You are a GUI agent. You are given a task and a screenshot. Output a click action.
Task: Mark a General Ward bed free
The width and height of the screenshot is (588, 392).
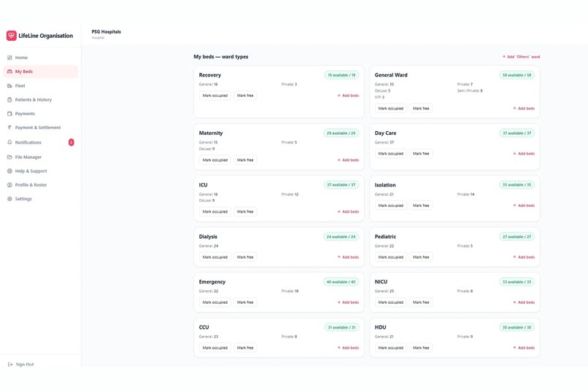(x=421, y=109)
